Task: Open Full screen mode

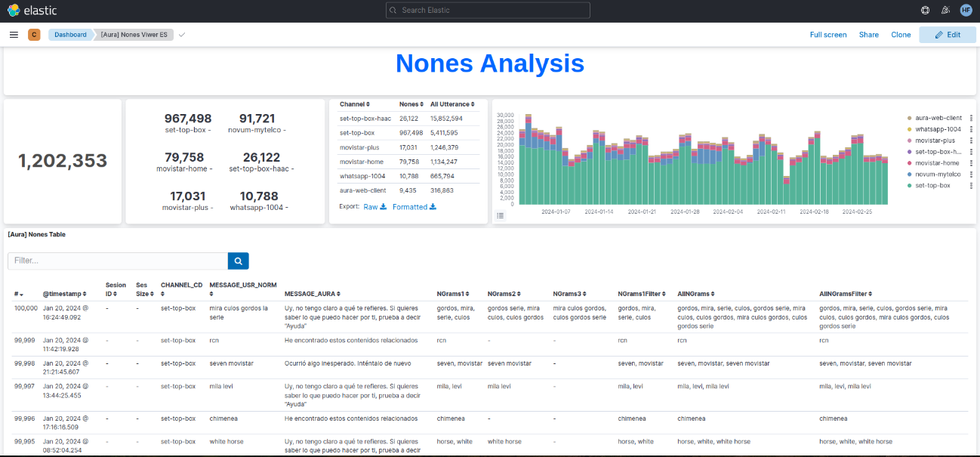Action: tap(828, 35)
